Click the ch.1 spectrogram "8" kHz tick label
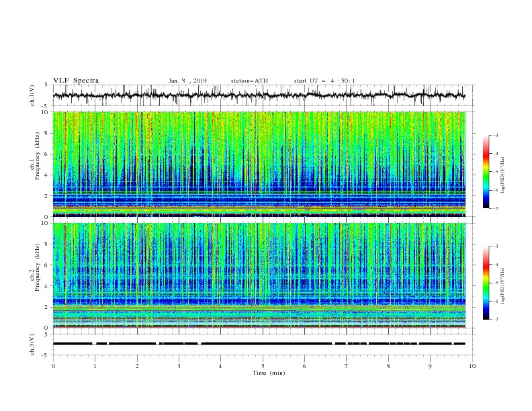The width and height of the screenshot is (532, 411). pyautogui.click(x=48, y=133)
